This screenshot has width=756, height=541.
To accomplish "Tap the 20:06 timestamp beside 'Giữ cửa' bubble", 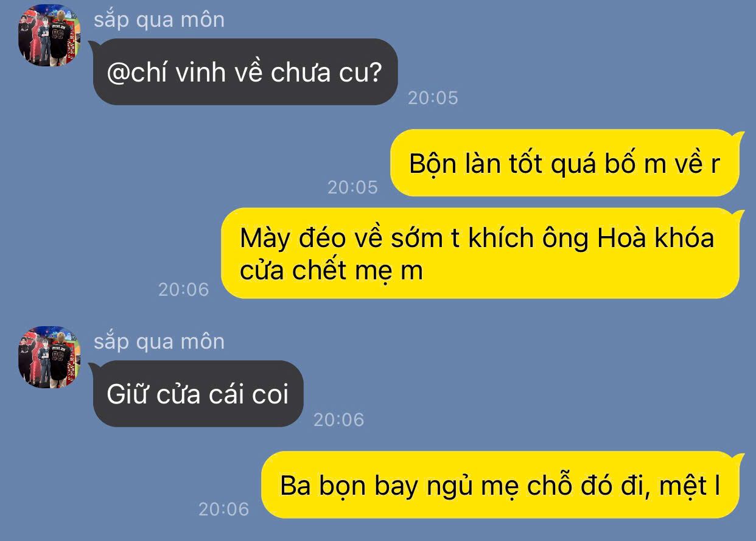I will (x=338, y=419).
